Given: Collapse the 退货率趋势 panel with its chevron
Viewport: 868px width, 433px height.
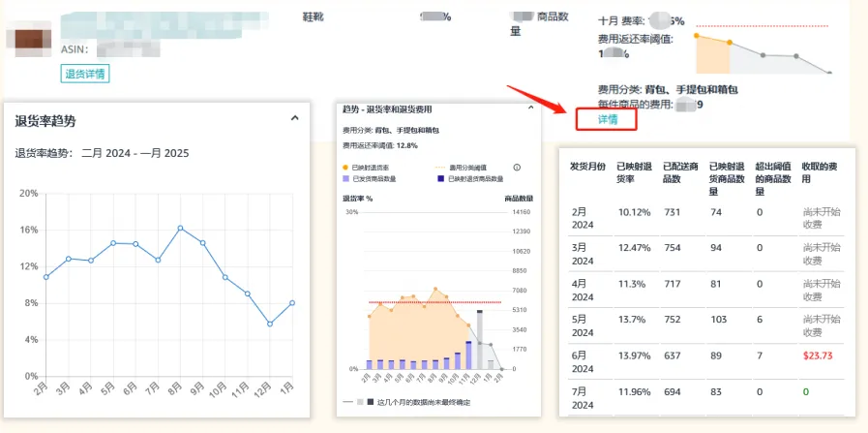Looking at the screenshot, I should point(294,117).
